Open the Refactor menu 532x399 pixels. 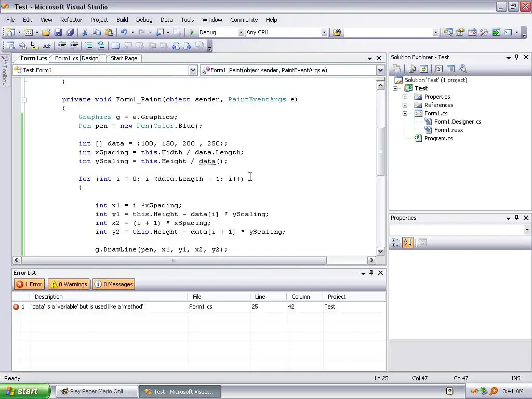[71, 20]
